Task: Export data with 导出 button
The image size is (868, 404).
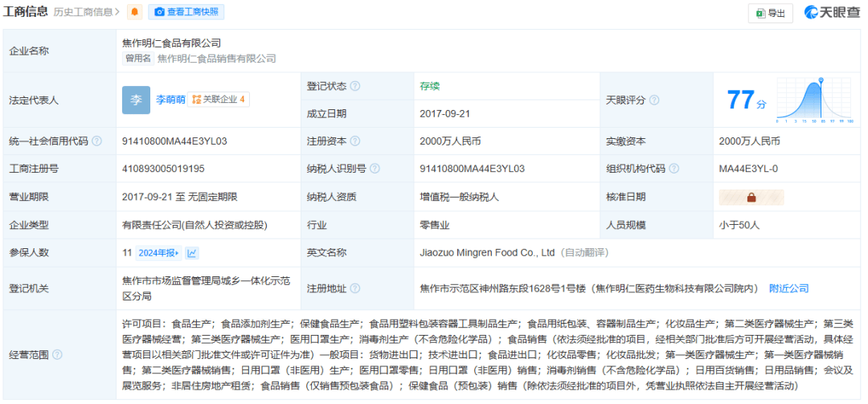Action: pos(770,14)
